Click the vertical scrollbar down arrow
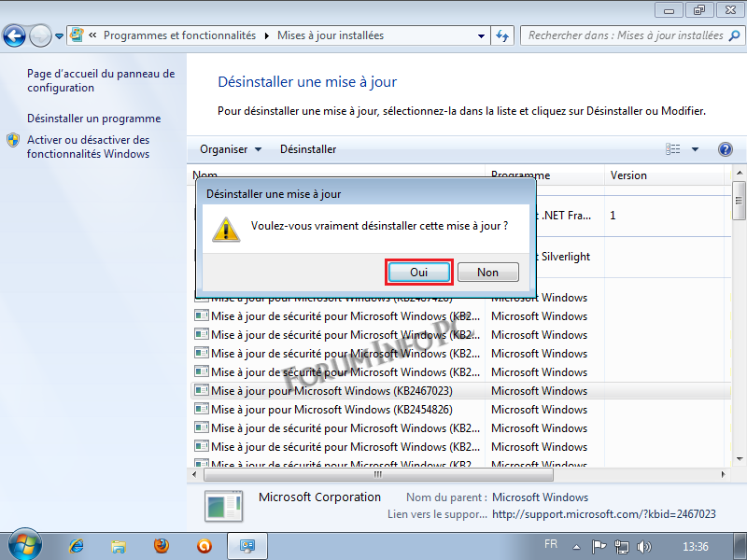 pyautogui.click(x=740, y=459)
